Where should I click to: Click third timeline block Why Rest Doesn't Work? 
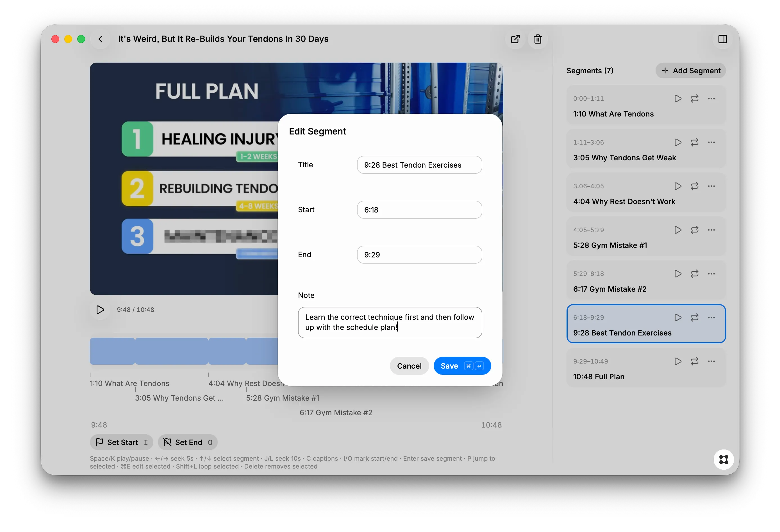point(227,351)
